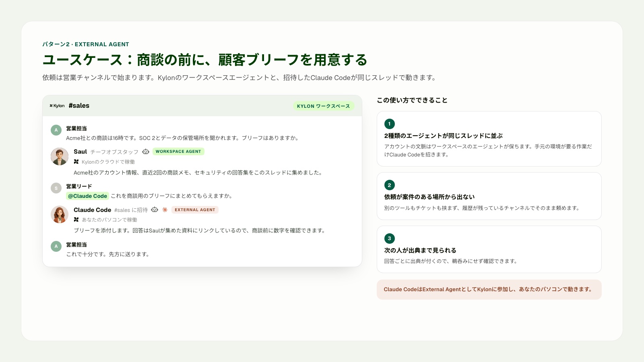Select heading 依頼が案件のある場所から出ない
Viewport: 644px width, 362px height.
429,197
